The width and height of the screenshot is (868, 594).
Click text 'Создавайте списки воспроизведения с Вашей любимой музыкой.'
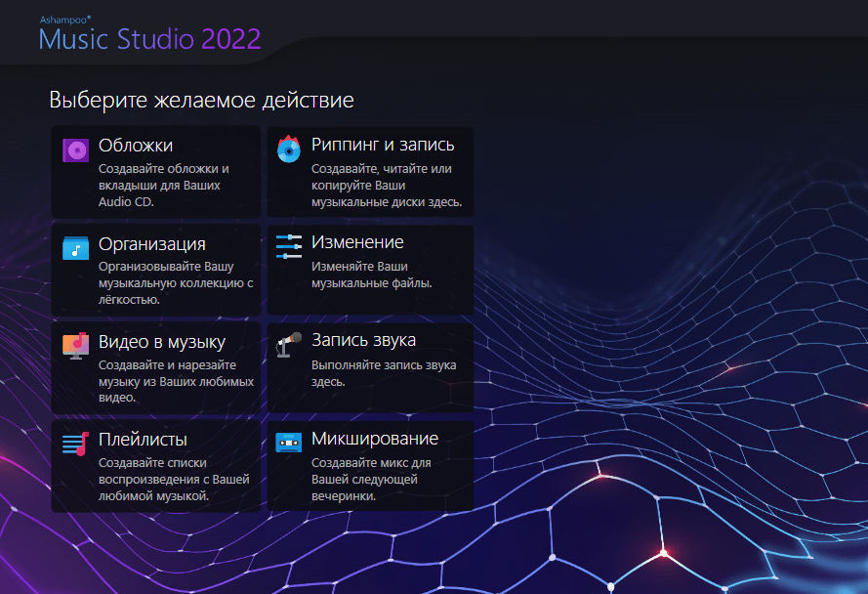tap(174, 479)
